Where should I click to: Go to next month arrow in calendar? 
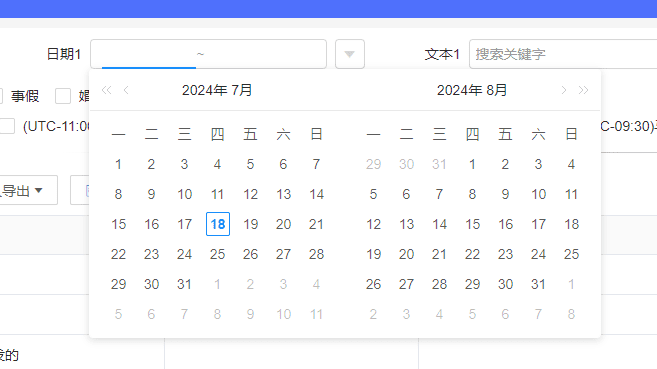(564, 90)
